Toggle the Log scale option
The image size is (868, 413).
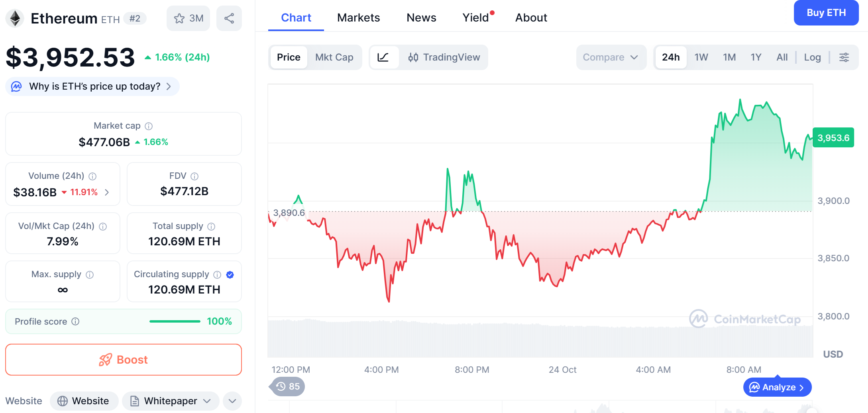[x=812, y=57]
